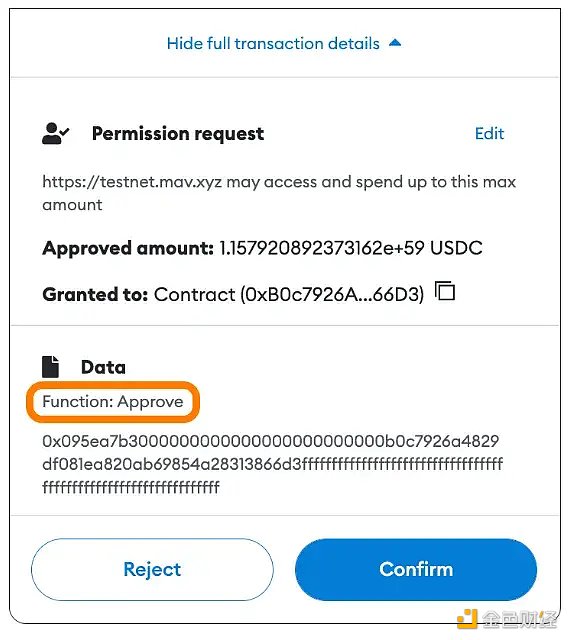
Task: Click the Approved amount label
Action: 128,248
